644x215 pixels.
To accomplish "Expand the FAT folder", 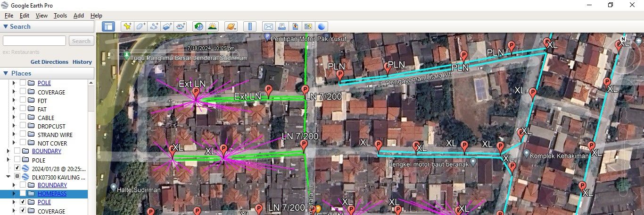I will 14,109.
